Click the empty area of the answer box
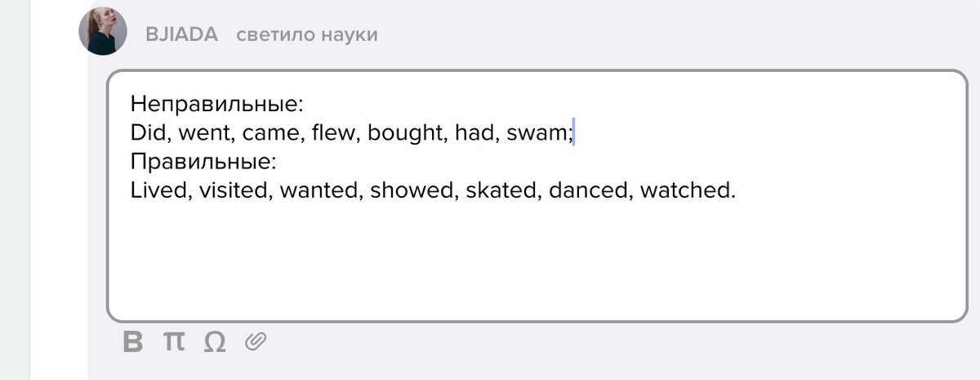This screenshot has width=980, height=380. click(x=531, y=262)
